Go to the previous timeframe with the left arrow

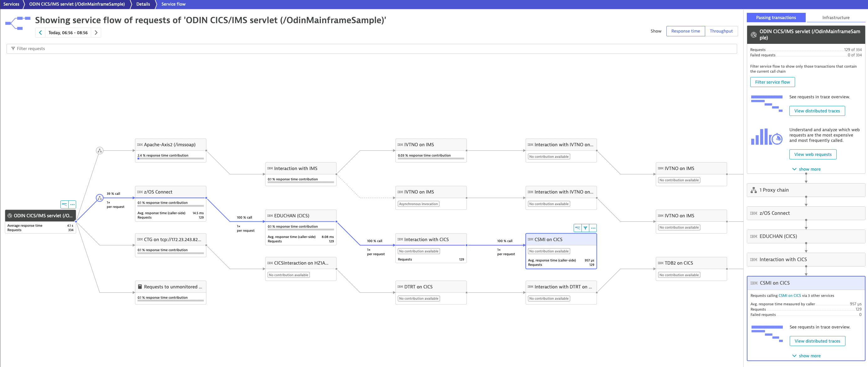pos(40,33)
